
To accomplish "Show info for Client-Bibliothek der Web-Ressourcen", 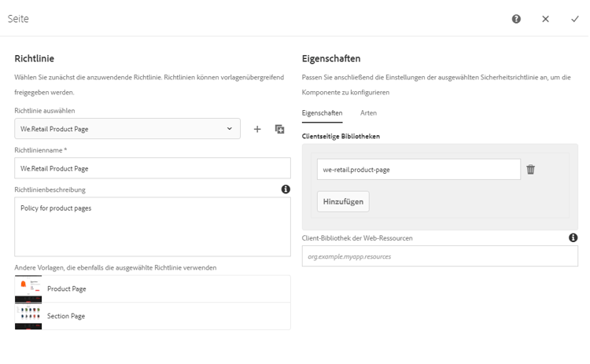I will point(573,237).
